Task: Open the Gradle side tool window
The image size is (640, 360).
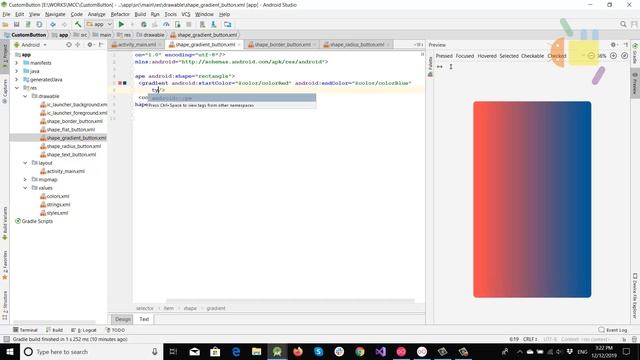Action: pyautogui.click(x=635, y=53)
